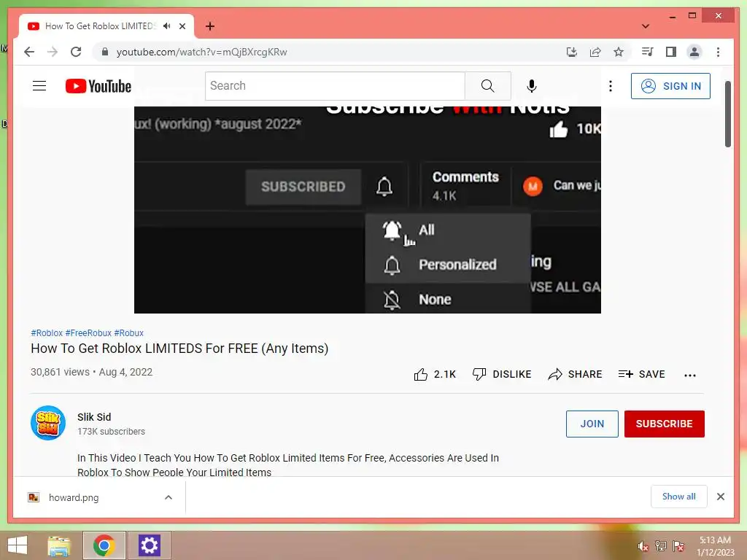Open a new browser tab
The image size is (747, 560).
pos(210,26)
